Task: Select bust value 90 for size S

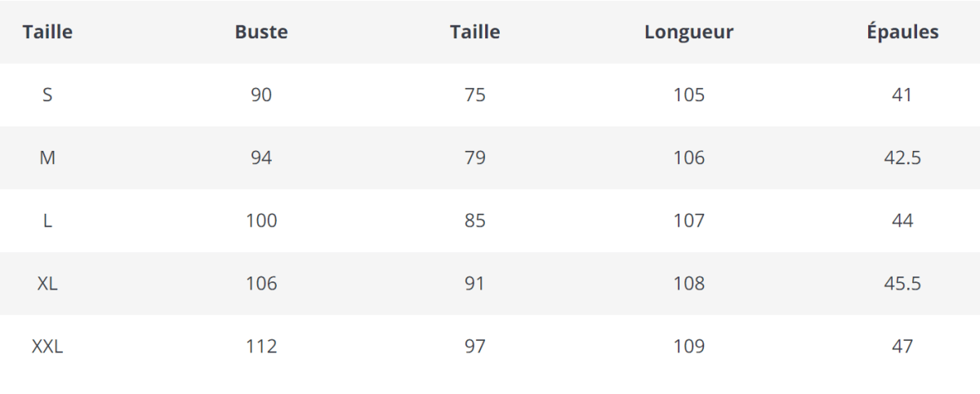Action: click(x=261, y=95)
